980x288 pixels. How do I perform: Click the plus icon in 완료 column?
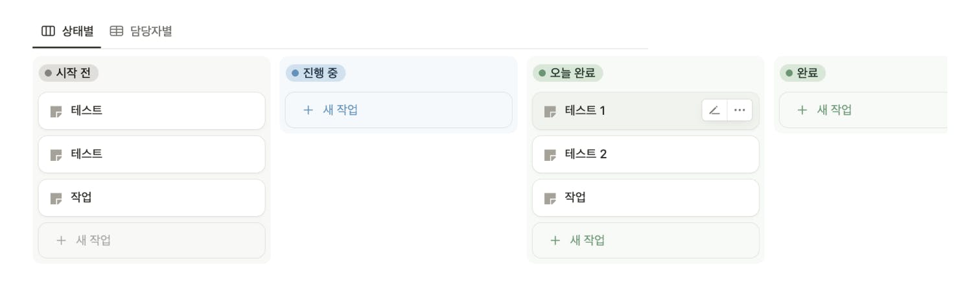pyautogui.click(x=802, y=110)
